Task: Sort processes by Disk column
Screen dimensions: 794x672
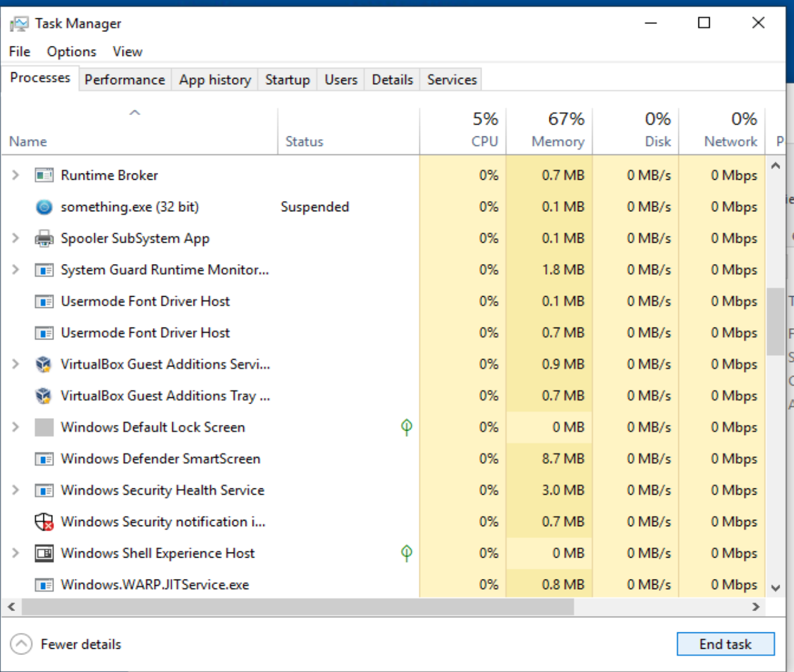Action: [636, 131]
